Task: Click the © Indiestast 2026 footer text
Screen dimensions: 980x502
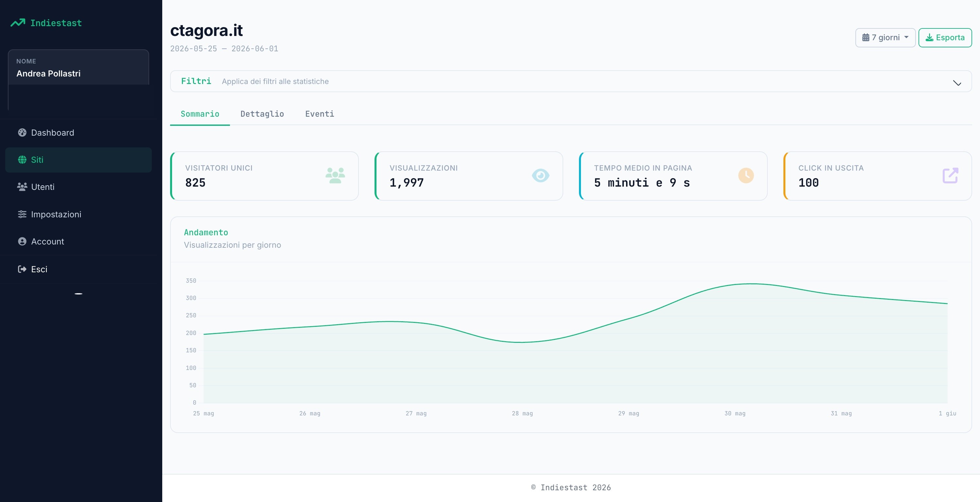Action: pos(571,487)
